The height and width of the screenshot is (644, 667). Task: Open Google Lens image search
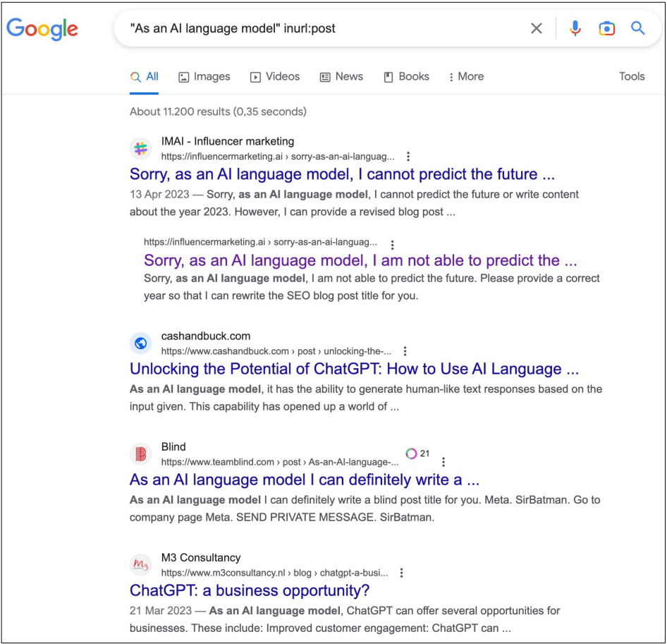pos(606,28)
